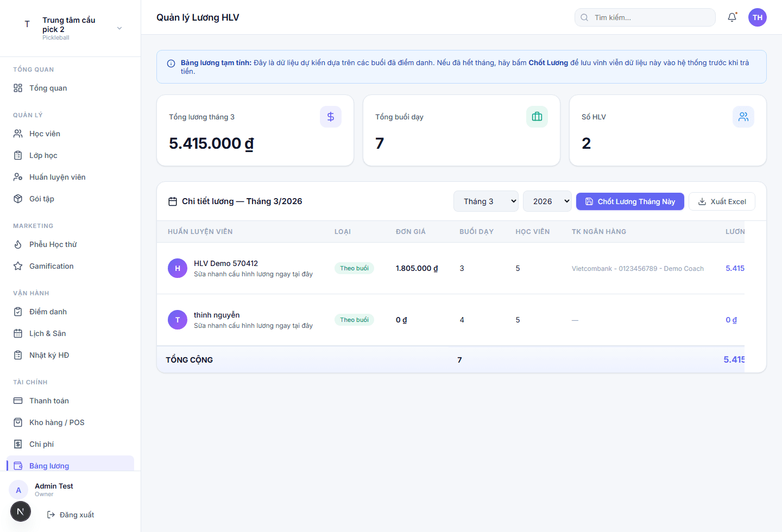Open the 2026 year dropdown
Screen dimensions: 782x532
pyautogui.click(x=547, y=201)
